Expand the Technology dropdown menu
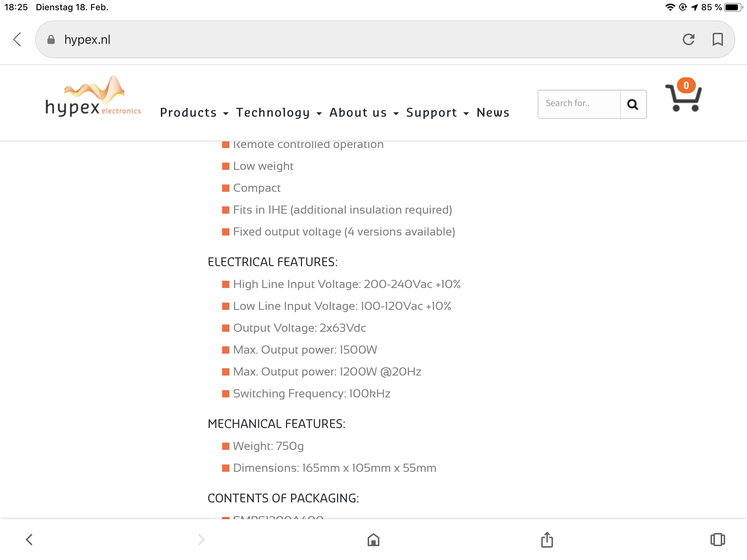The height and width of the screenshot is (560, 747). coord(279,113)
